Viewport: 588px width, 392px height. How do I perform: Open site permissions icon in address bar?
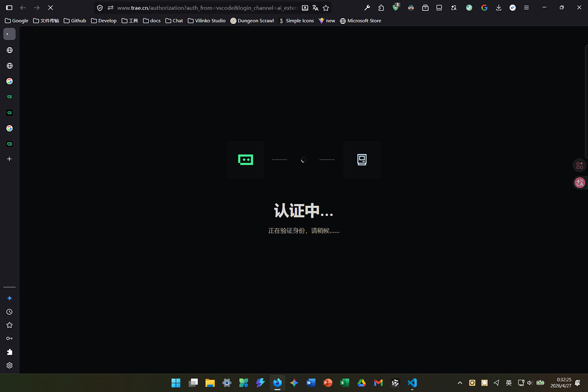coord(110,8)
